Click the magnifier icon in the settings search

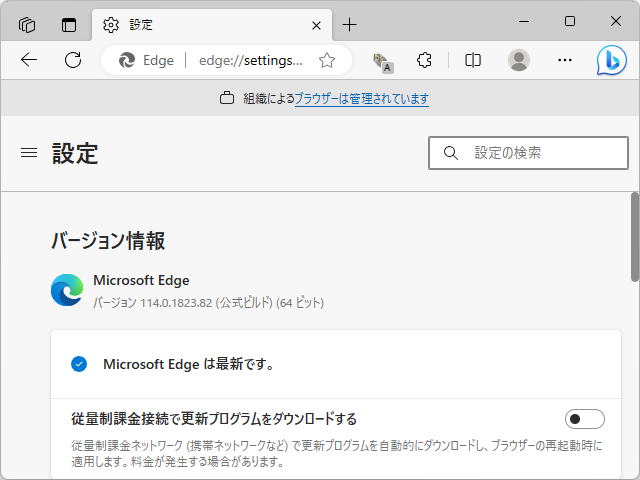pyautogui.click(x=451, y=153)
